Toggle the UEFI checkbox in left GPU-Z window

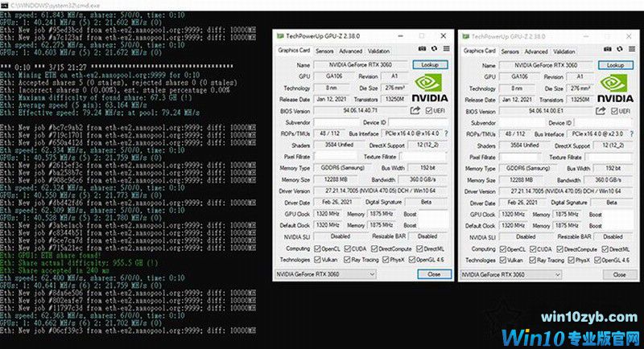point(427,110)
